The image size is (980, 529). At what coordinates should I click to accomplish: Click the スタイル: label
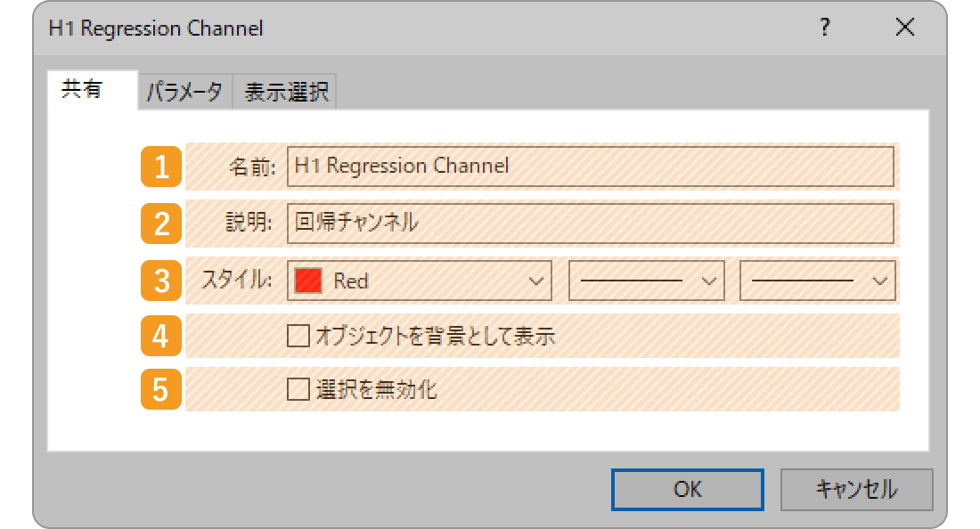pyautogui.click(x=238, y=280)
